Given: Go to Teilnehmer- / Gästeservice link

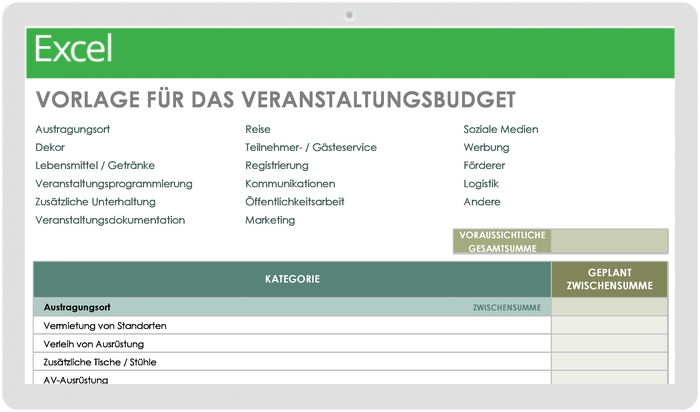Looking at the screenshot, I should coord(311,147).
